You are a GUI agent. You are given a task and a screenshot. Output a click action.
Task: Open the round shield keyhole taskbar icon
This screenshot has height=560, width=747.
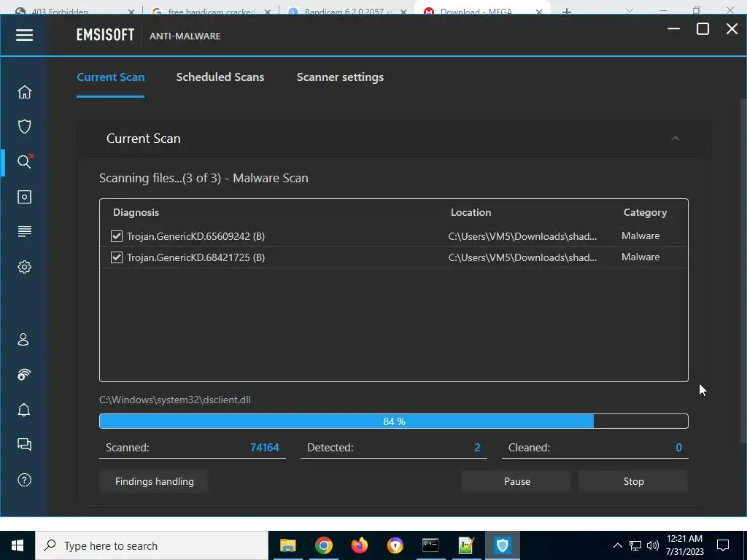point(395,545)
